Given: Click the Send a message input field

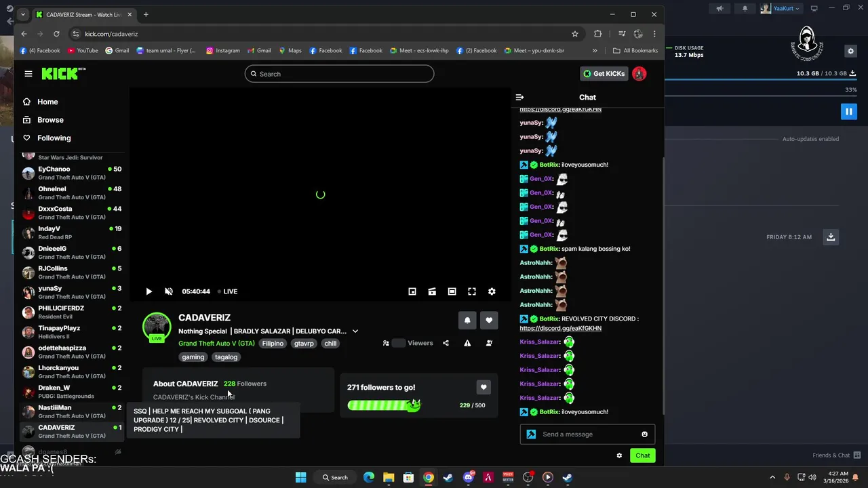Looking at the screenshot, I should (587, 434).
